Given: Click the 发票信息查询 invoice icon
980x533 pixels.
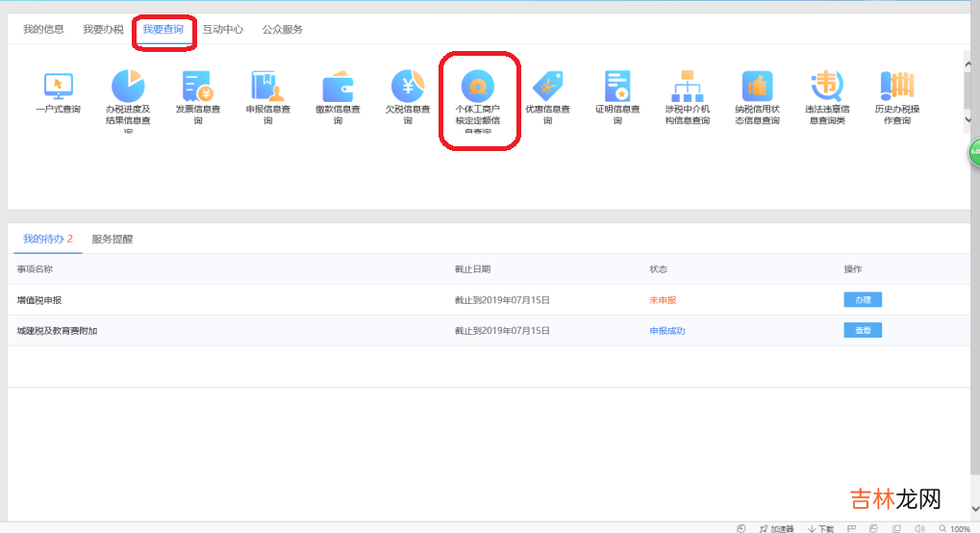Looking at the screenshot, I should tap(197, 86).
